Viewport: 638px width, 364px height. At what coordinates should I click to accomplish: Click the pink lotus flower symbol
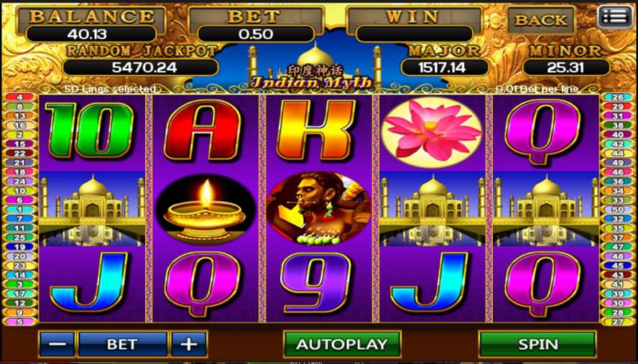432,131
